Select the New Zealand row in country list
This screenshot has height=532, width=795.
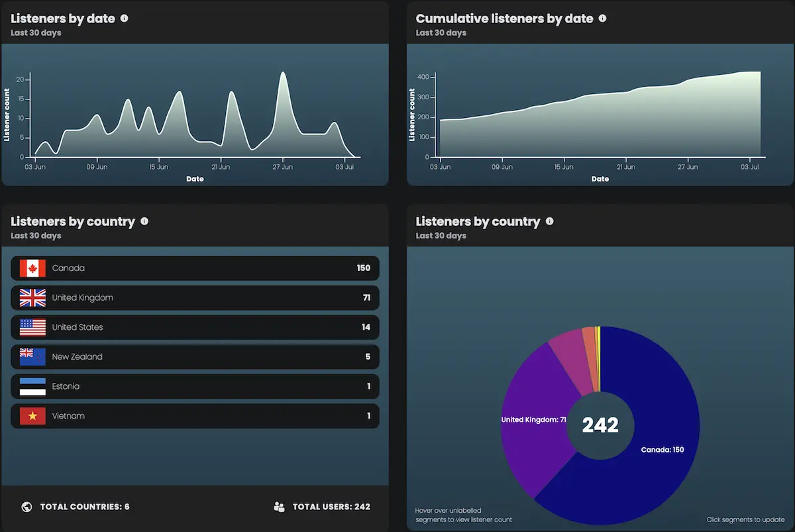tap(195, 356)
